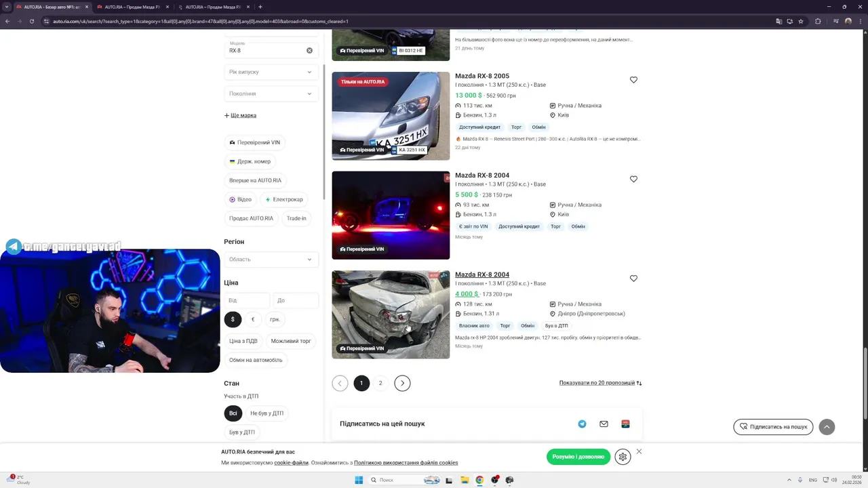Show hidden system tray icons
868x488 pixels.
click(x=789, y=480)
